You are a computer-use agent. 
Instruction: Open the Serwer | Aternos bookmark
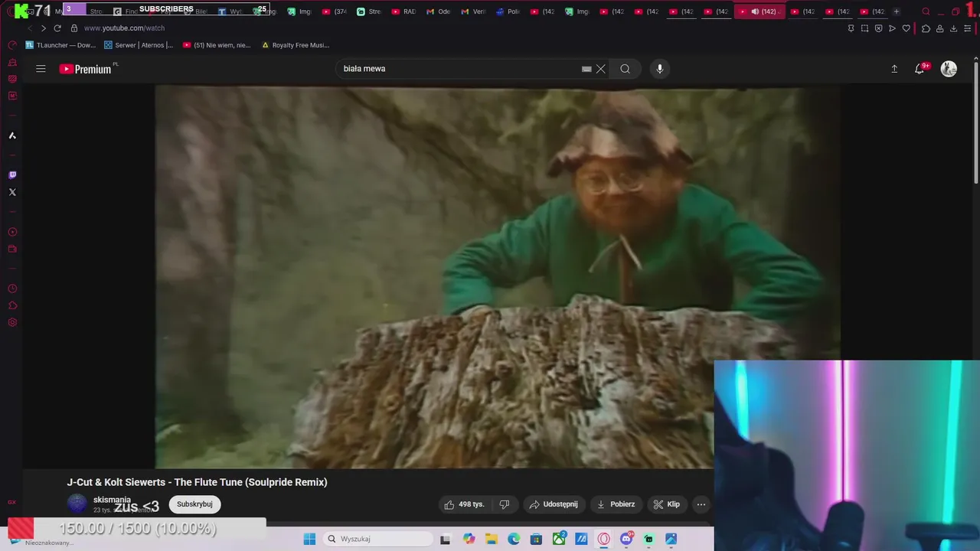[139, 45]
